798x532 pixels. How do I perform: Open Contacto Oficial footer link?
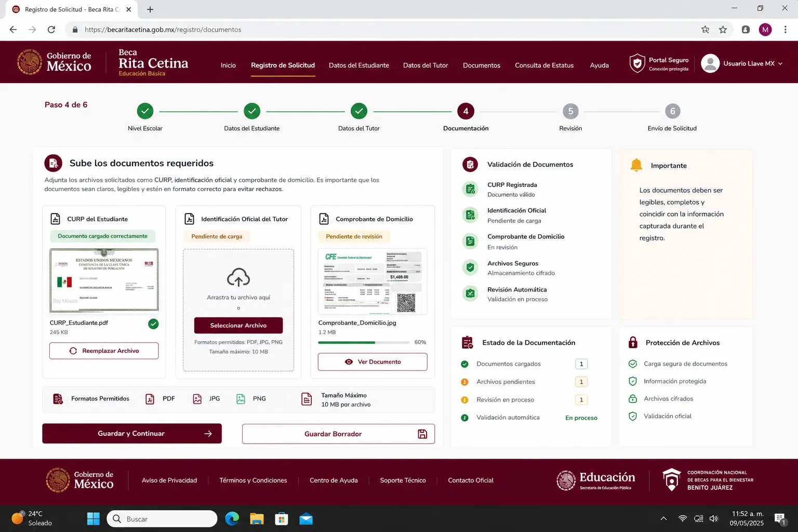471,481
